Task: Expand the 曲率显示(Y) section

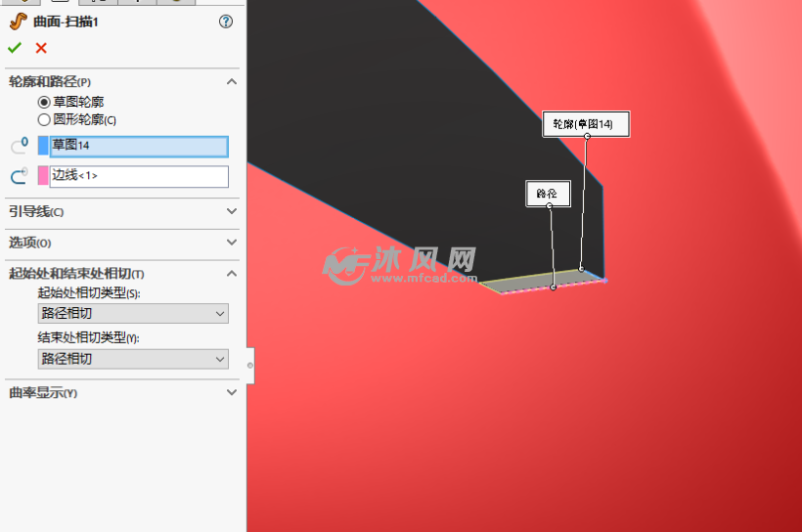Action: pos(232,392)
